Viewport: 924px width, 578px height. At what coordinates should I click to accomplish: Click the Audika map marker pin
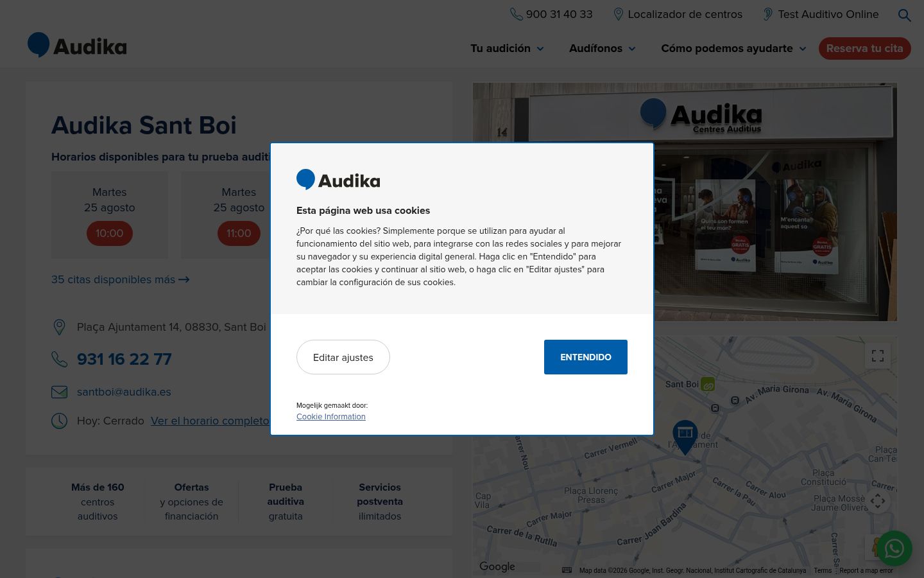pos(685,437)
